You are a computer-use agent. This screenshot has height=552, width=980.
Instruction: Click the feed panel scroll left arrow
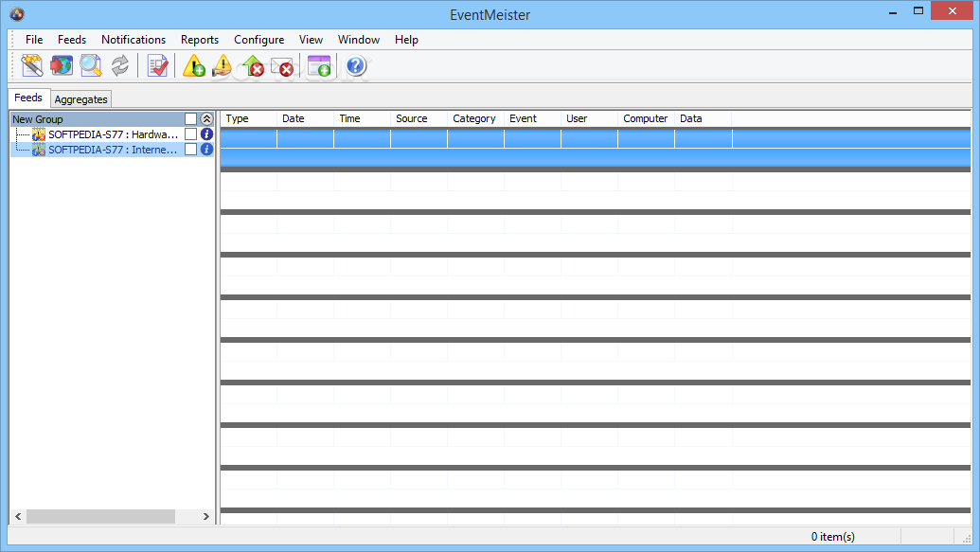[18, 516]
